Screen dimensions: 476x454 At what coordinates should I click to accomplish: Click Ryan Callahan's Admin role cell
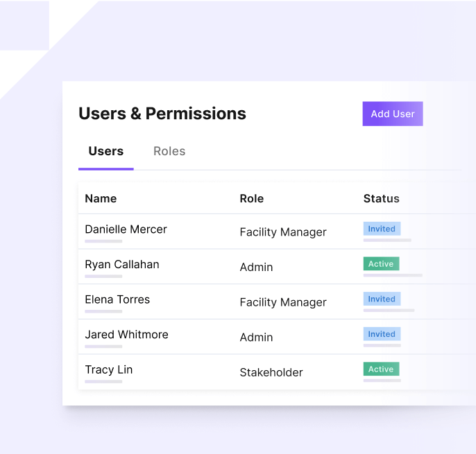pyautogui.click(x=256, y=267)
